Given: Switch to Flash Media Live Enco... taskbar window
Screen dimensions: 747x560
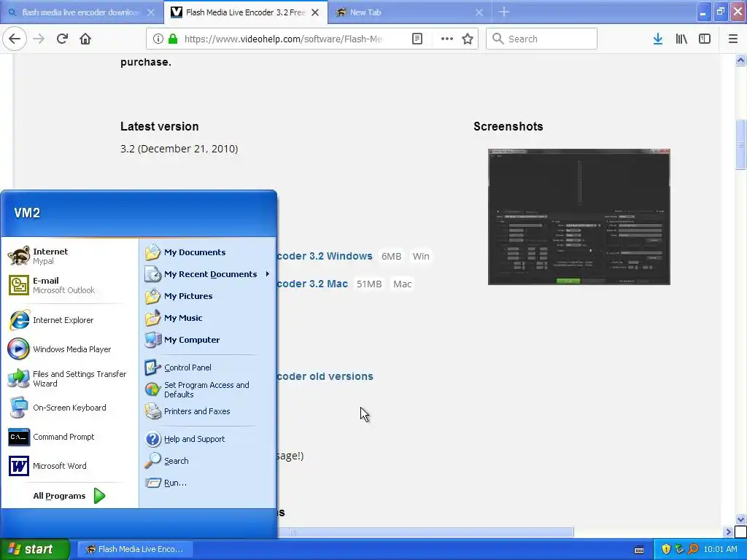Looking at the screenshot, I should click(135, 549).
